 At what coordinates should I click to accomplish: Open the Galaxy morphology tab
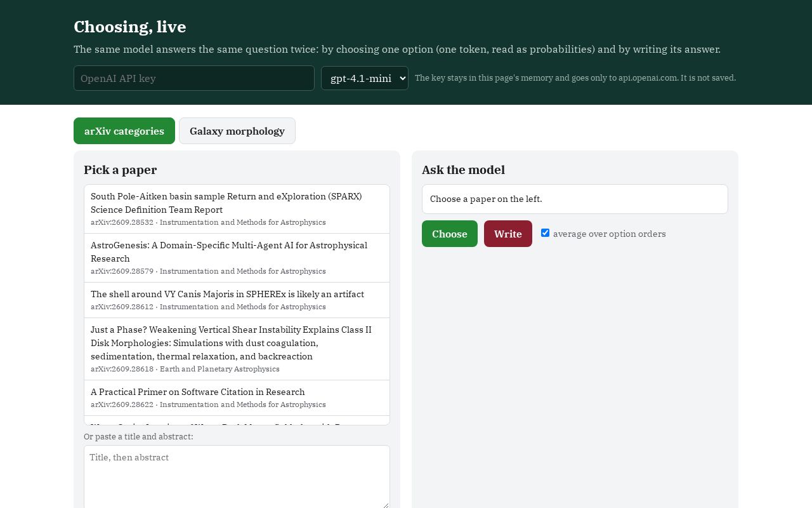pos(237,131)
